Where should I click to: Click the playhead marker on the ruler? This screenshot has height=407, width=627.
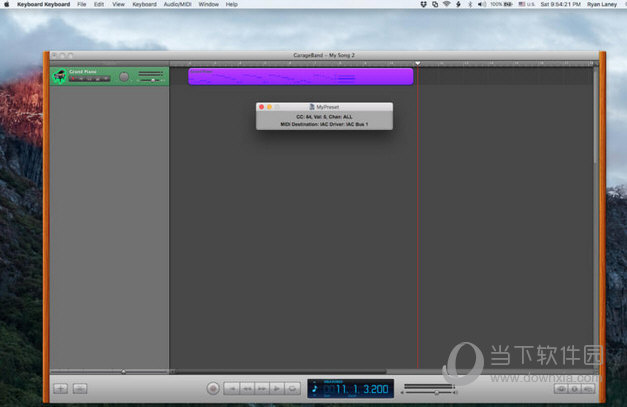pyautogui.click(x=417, y=63)
